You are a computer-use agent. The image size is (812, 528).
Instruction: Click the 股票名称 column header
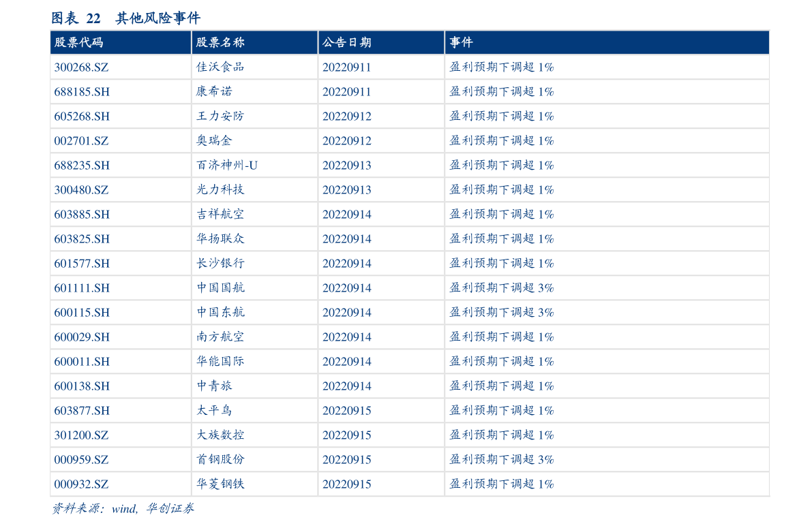coord(211,42)
